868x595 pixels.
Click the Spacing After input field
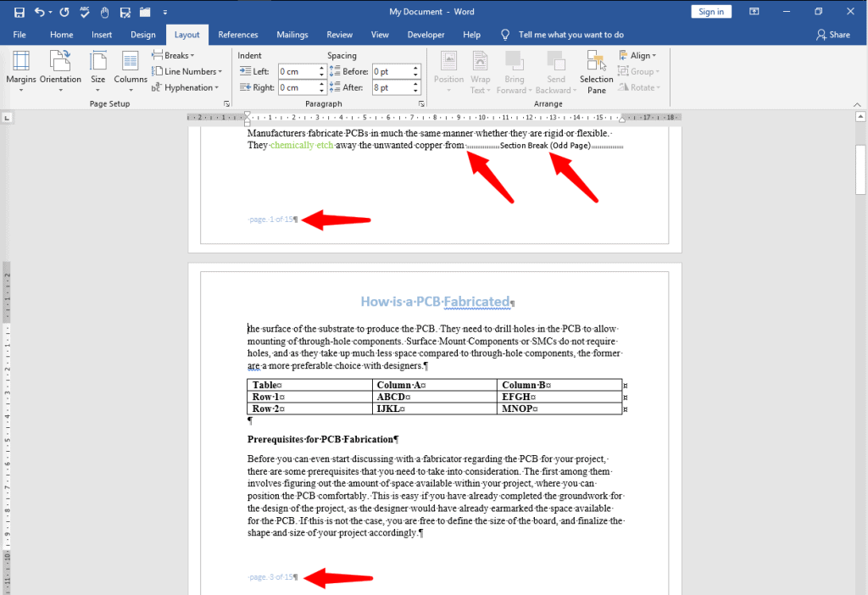point(392,87)
